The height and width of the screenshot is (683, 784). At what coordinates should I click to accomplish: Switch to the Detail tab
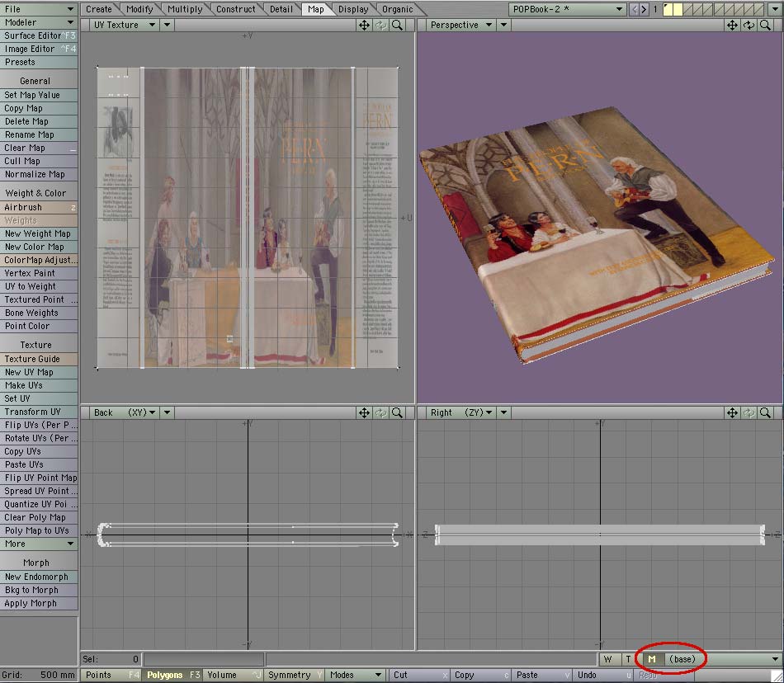(x=281, y=9)
